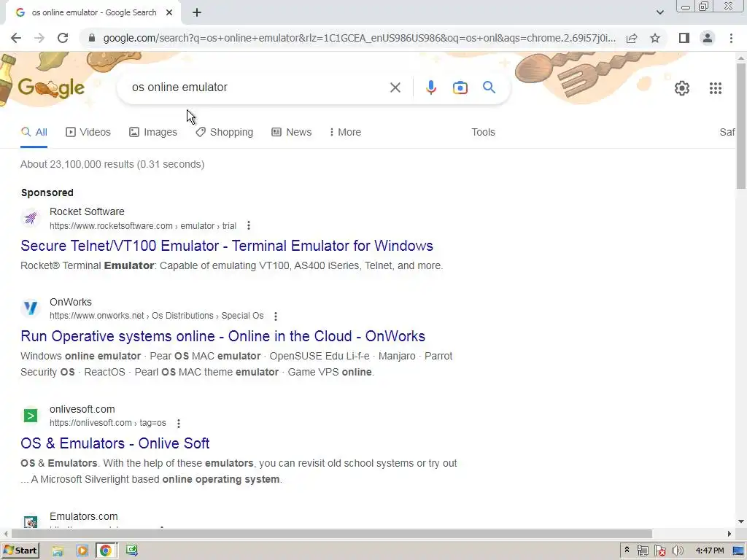Click the Rocket Software favicon
The height and width of the screenshot is (560, 747).
click(x=31, y=218)
